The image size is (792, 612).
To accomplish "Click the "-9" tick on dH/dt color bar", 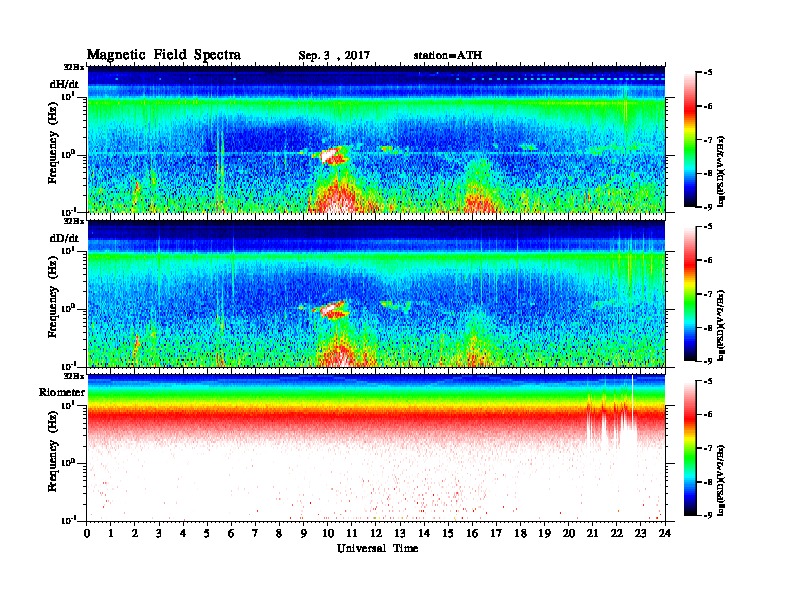I will coord(708,207).
